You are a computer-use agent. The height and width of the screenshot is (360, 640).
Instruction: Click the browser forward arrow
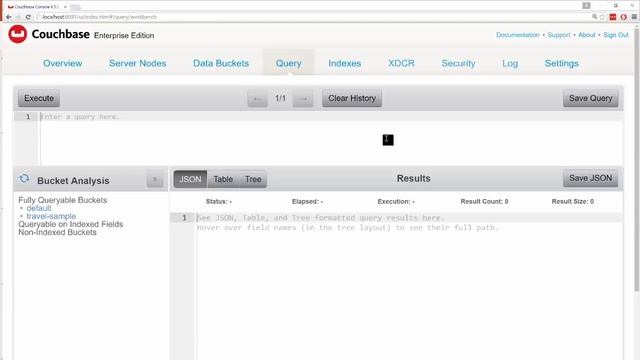18,17
